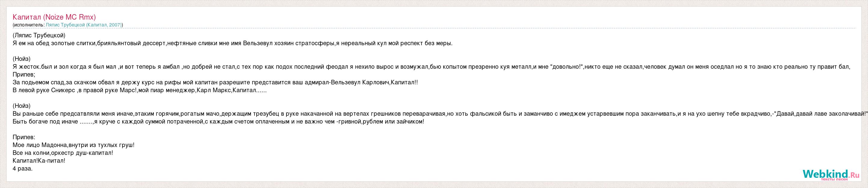Click the line 'Мое лицо Мадонна,внутри из тухлых груш!'

[x=73, y=145]
